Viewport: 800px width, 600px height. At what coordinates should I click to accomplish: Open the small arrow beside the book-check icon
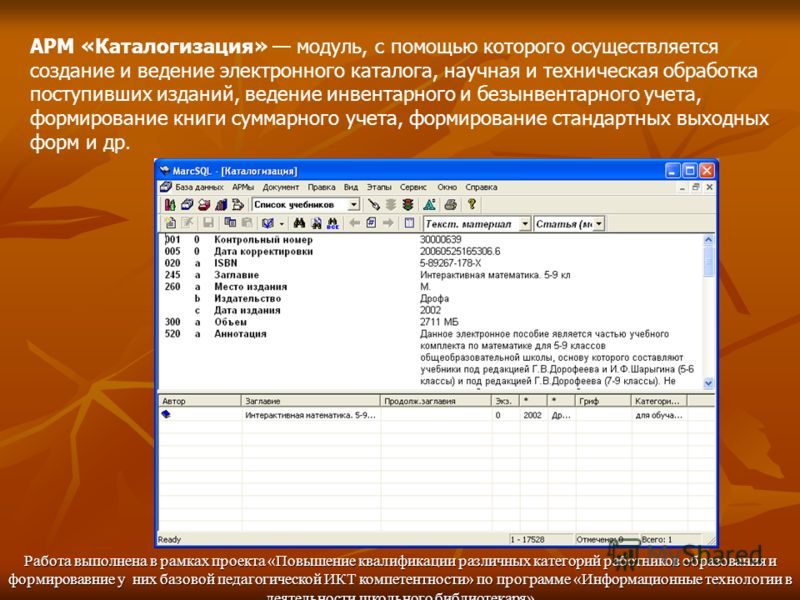point(281,223)
